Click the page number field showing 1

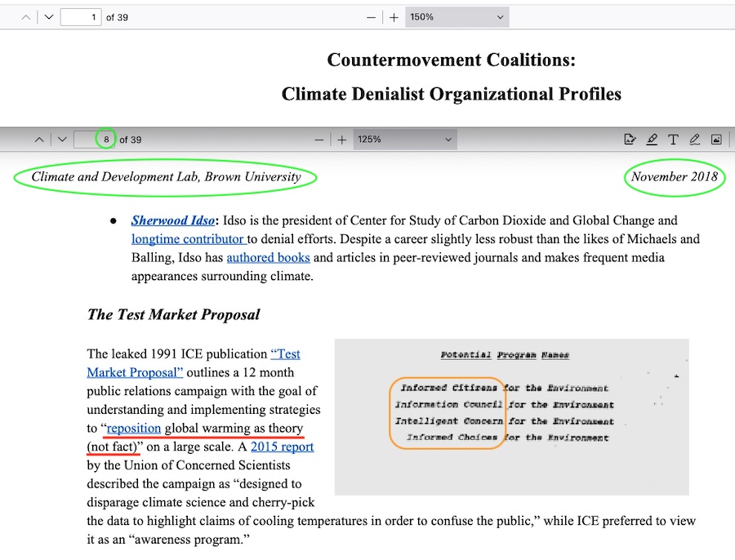[81, 17]
